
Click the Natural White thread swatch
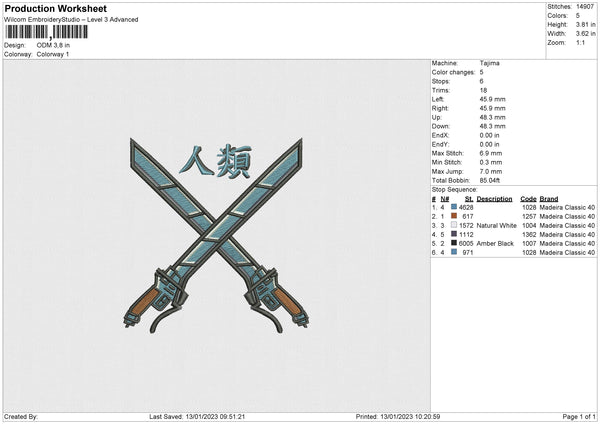(454, 225)
